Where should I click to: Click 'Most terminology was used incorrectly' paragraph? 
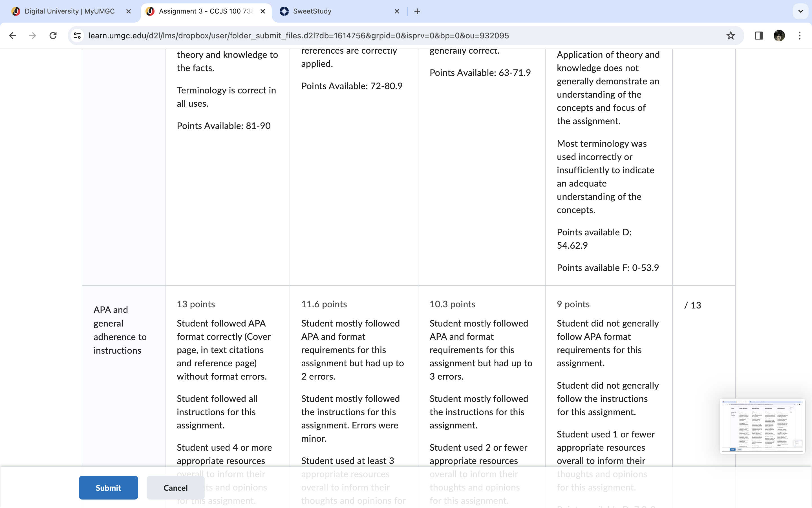(606, 177)
